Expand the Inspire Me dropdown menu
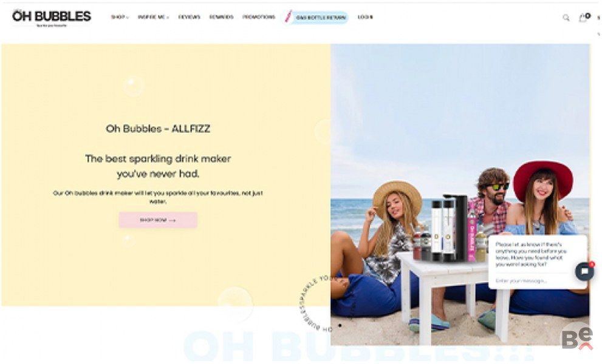Viewport: 602px width, 364px height. [x=153, y=17]
